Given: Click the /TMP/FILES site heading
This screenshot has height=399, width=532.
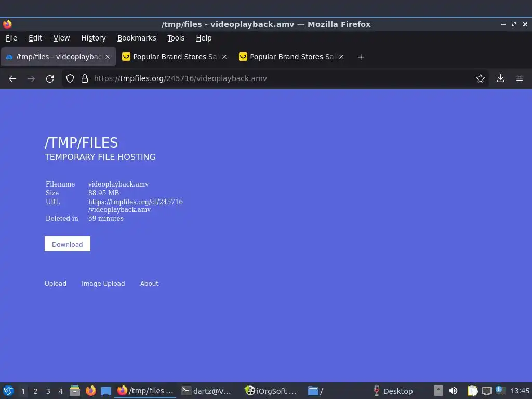Looking at the screenshot, I should 82,142.
